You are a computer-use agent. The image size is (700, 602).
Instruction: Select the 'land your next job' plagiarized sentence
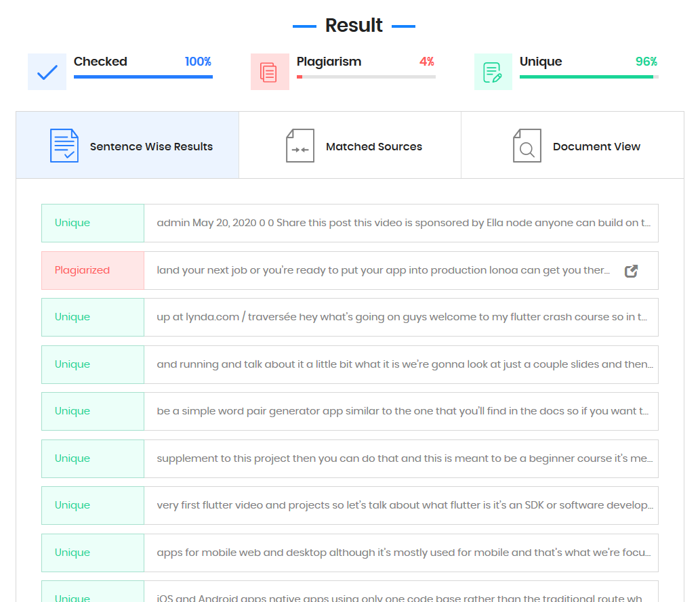383,270
